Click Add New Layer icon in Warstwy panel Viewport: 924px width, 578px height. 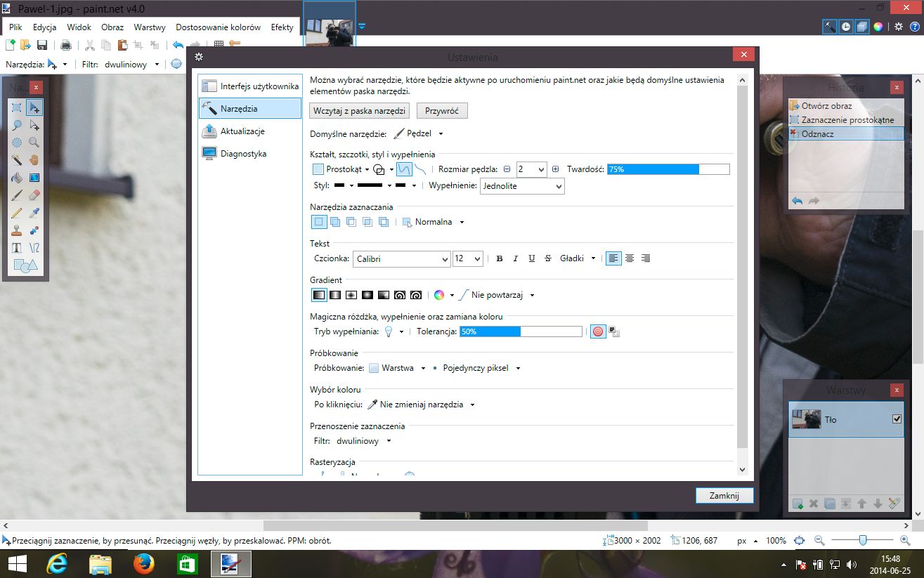pyautogui.click(x=798, y=504)
